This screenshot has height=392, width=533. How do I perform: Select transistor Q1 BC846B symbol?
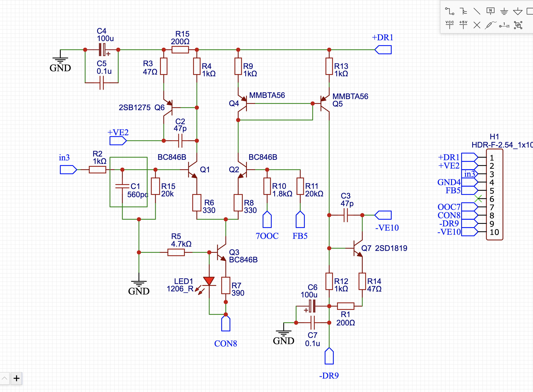tap(192, 169)
